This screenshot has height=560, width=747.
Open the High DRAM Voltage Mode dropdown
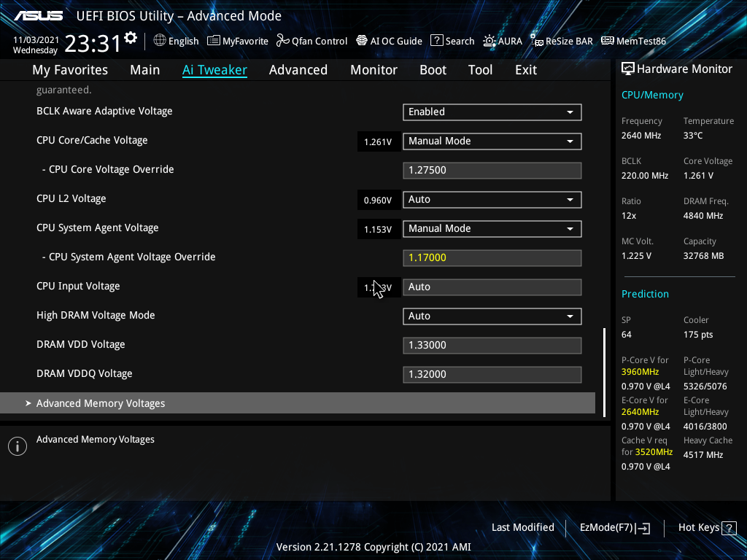pyautogui.click(x=492, y=316)
